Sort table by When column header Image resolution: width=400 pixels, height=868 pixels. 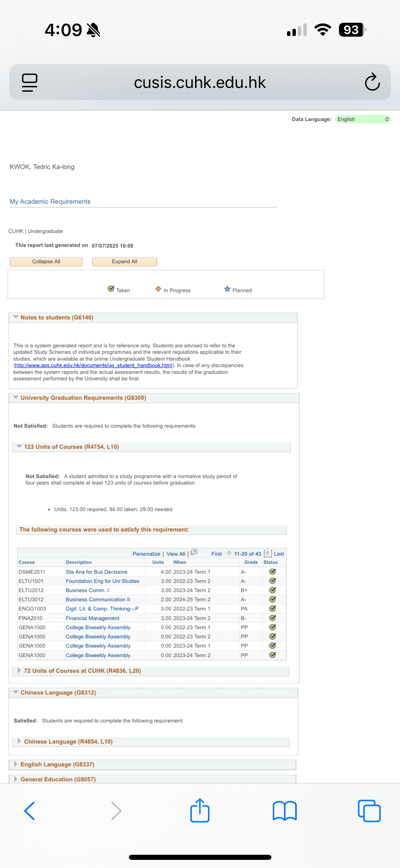click(180, 562)
